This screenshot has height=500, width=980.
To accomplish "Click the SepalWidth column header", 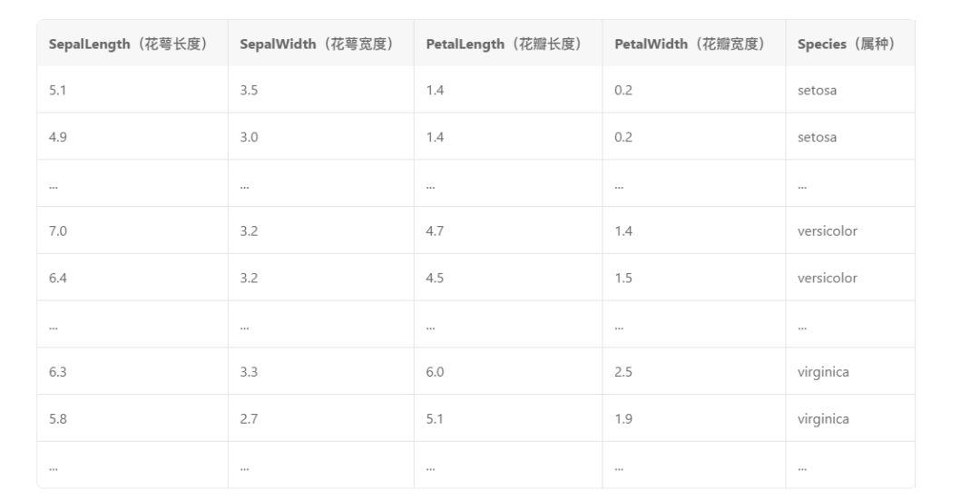I will tap(317, 44).
